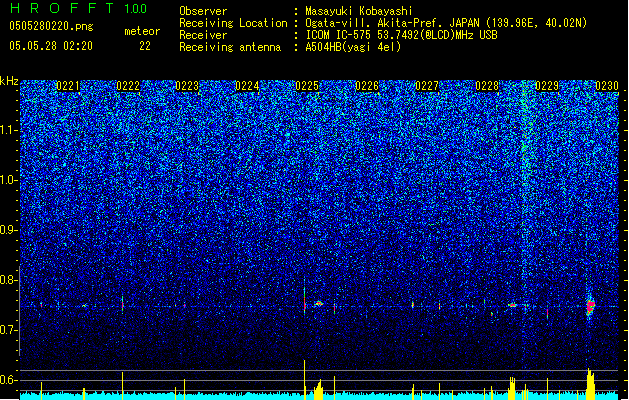
Task: Click the timestamp 05.05.28 02:20
Action: (x=51, y=46)
